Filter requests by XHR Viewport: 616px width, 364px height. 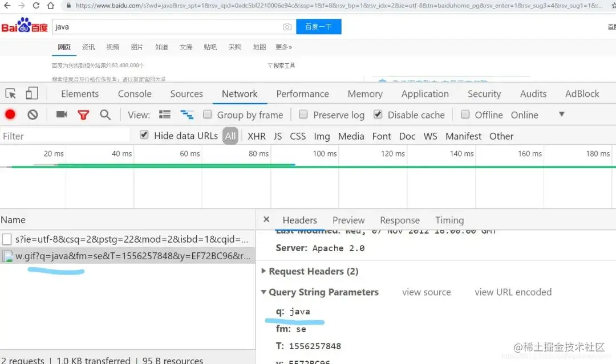(257, 136)
